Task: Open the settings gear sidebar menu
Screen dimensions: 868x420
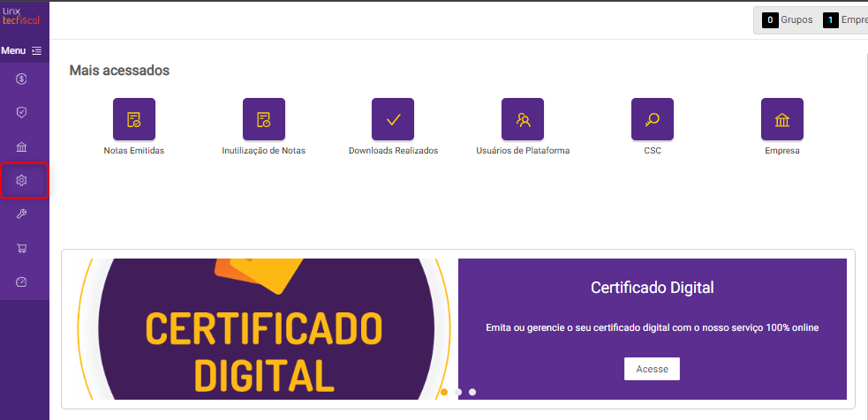Action: pyautogui.click(x=21, y=180)
